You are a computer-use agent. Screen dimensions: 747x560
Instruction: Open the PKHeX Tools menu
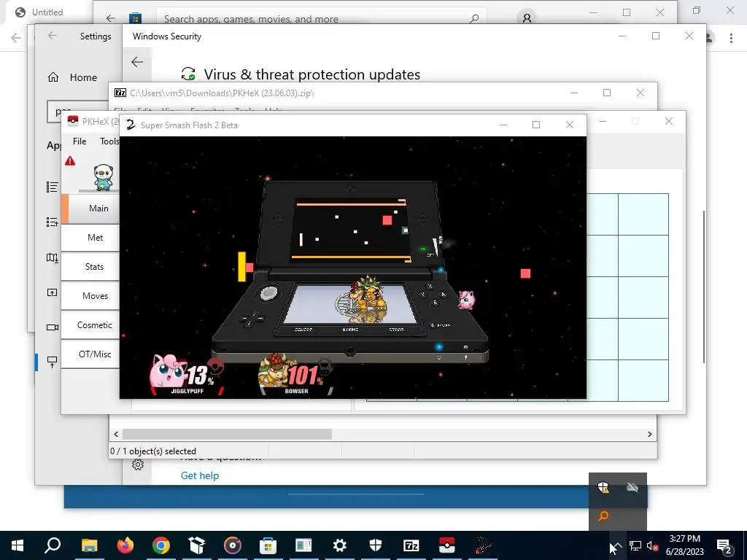(109, 141)
